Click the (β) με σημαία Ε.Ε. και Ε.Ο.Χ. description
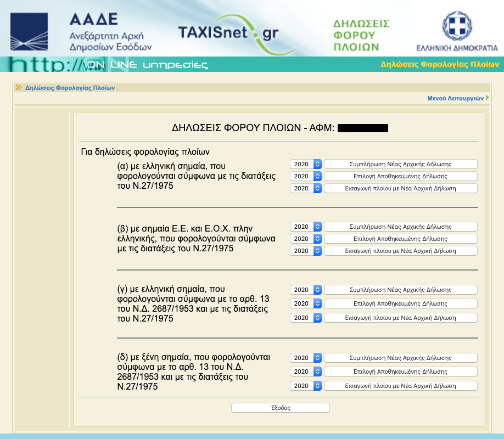 pos(196,239)
